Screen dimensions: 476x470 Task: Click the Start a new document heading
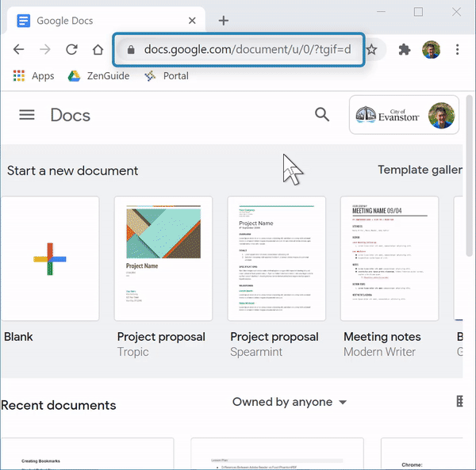[x=72, y=170]
